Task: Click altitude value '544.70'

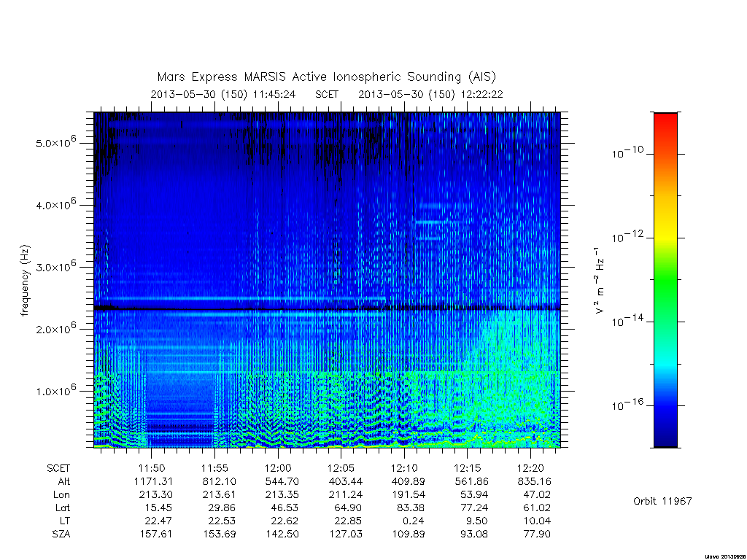Action: [x=282, y=481]
